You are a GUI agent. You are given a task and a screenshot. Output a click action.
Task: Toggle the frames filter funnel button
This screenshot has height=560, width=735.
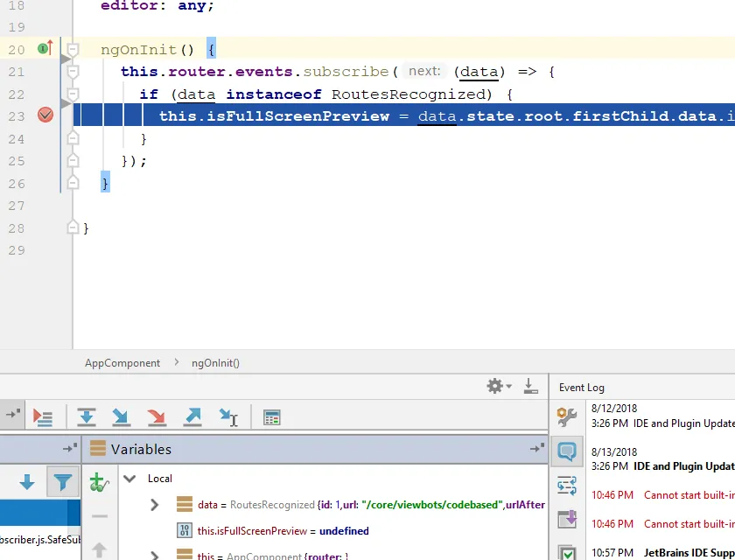(x=62, y=482)
